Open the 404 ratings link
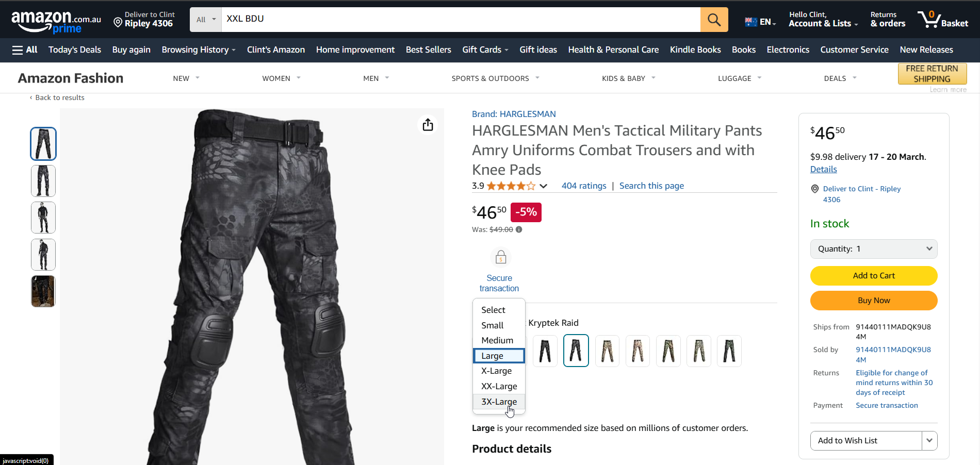 (x=584, y=186)
